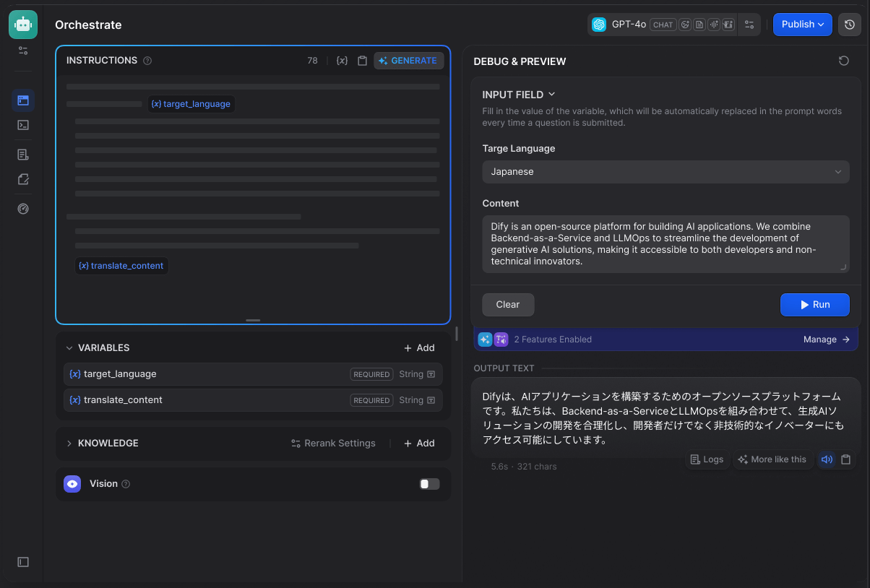Click the OpenAI model logo icon
The width and height of the screenshot is (870, 588).
pyautogui.click(x=599, y=25)
